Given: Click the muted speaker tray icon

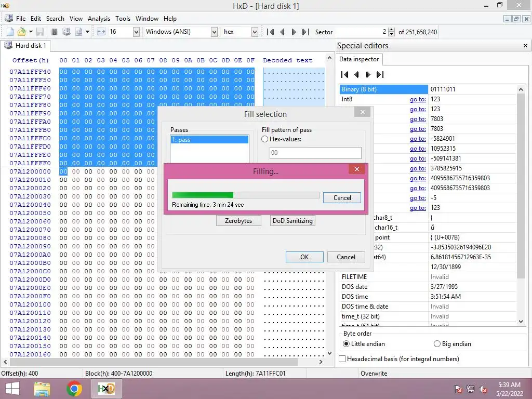Looking at the screenshot, I should pos(483,389).
